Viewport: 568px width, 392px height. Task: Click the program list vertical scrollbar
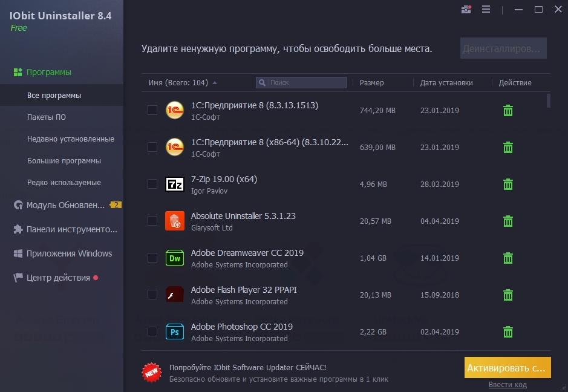(x=549, y=100)
